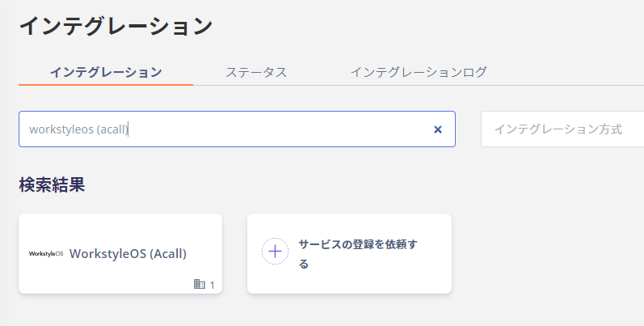Focus the search box containing workstyleos (acall)
Image resolution: width=644 pixels, height=326 pixels.
click(x=237, y=129)
